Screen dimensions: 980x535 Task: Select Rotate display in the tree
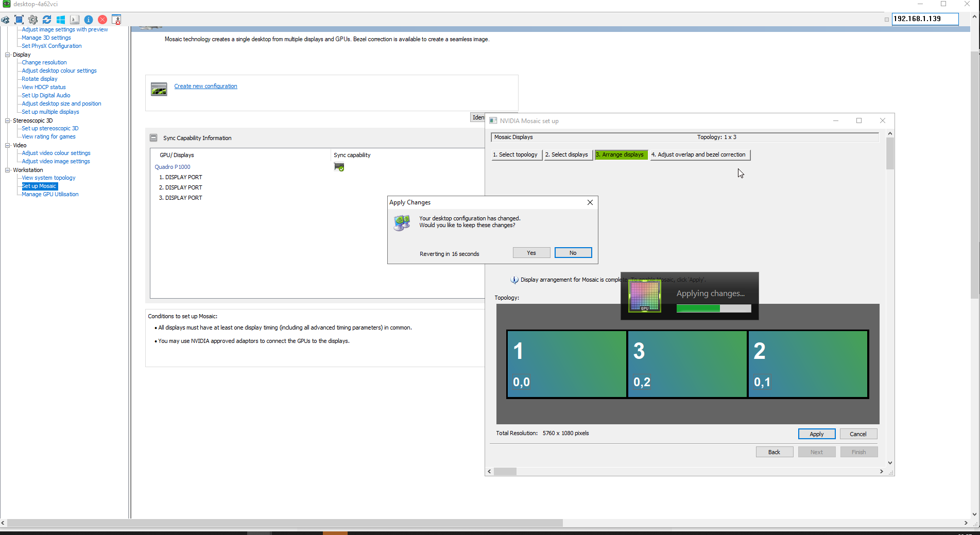[x=40, y=79]
